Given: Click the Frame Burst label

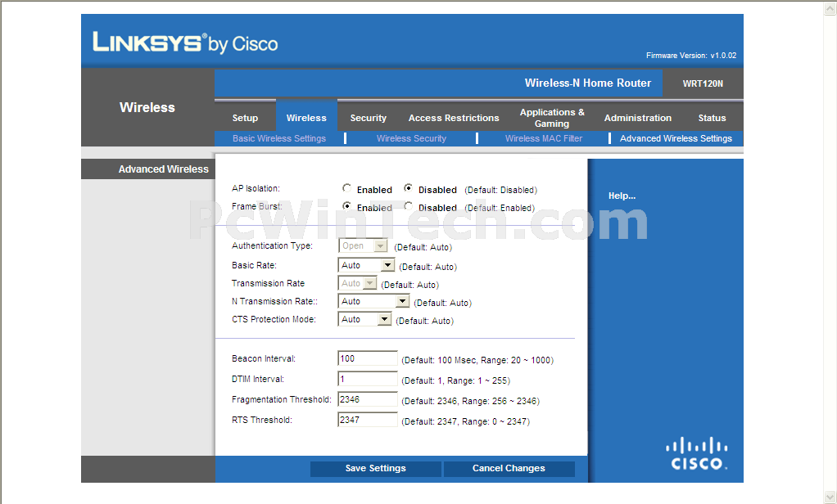Looking at the screenshot, I should click(x=257, y=206).
